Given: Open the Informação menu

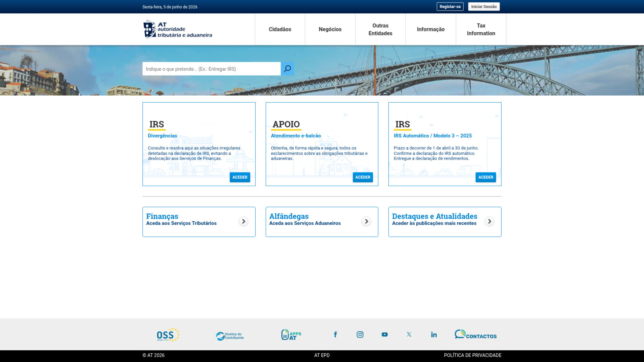Looking at the screenshot, I should click(431, 29).
